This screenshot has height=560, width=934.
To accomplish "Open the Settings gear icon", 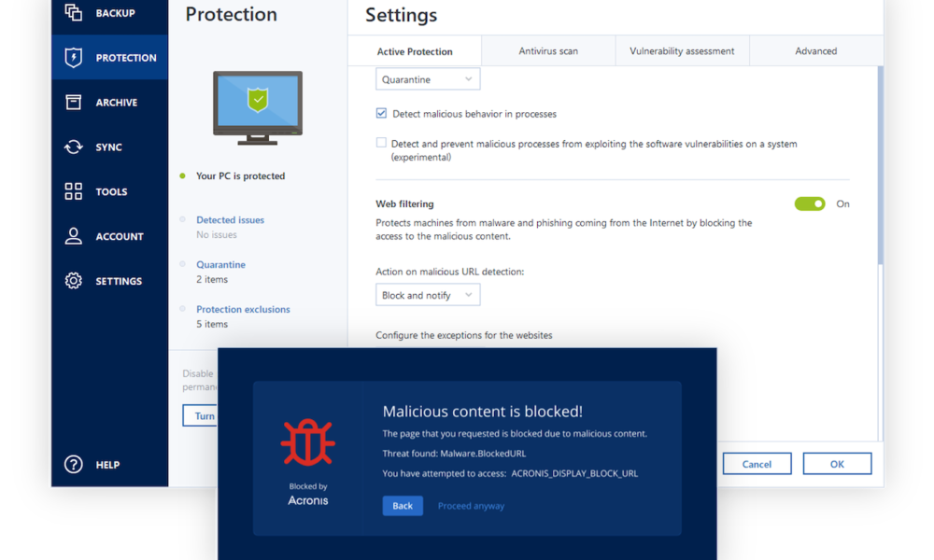I will [74, 281].
